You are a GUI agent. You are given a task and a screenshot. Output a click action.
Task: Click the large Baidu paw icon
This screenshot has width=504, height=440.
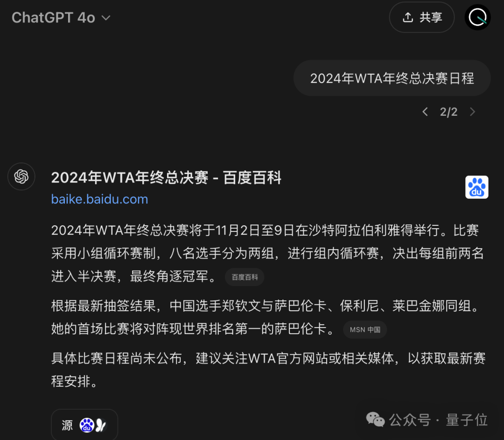(476, 187)
